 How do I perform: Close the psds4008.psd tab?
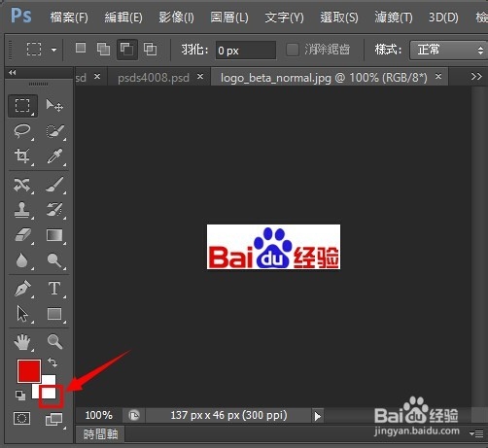pos(200,77)
